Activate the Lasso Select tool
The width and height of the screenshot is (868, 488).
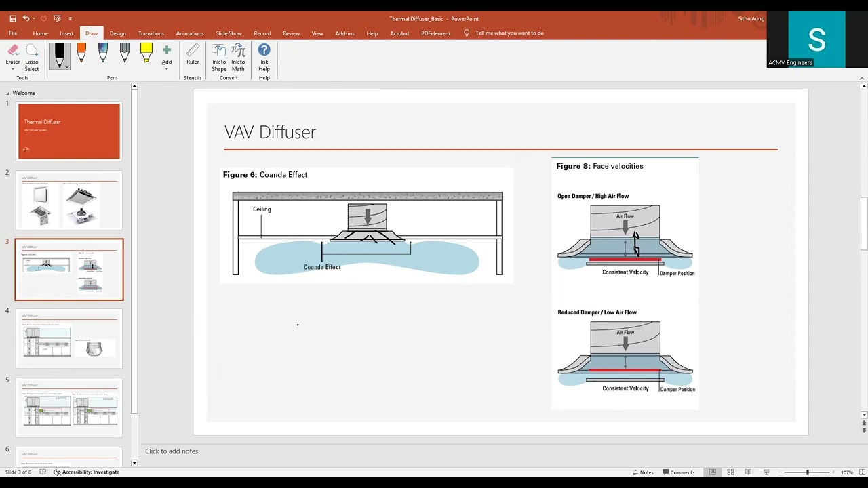coord(32,57)
